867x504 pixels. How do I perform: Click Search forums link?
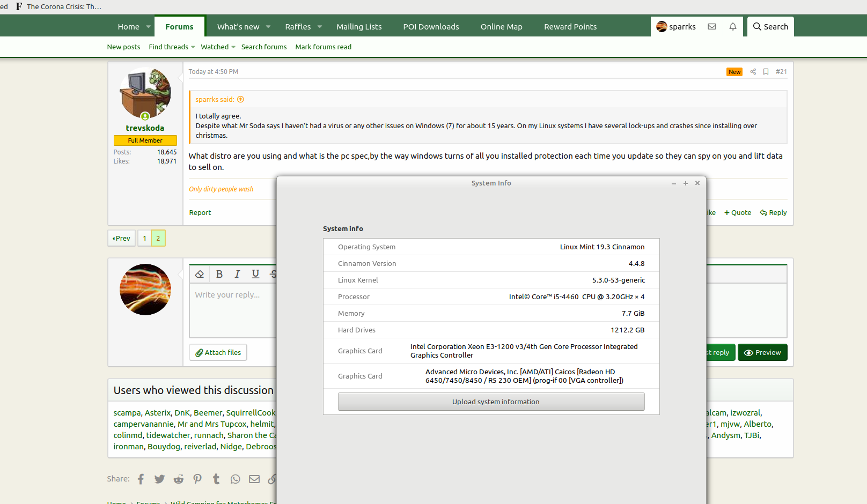(x=264, y=47)
